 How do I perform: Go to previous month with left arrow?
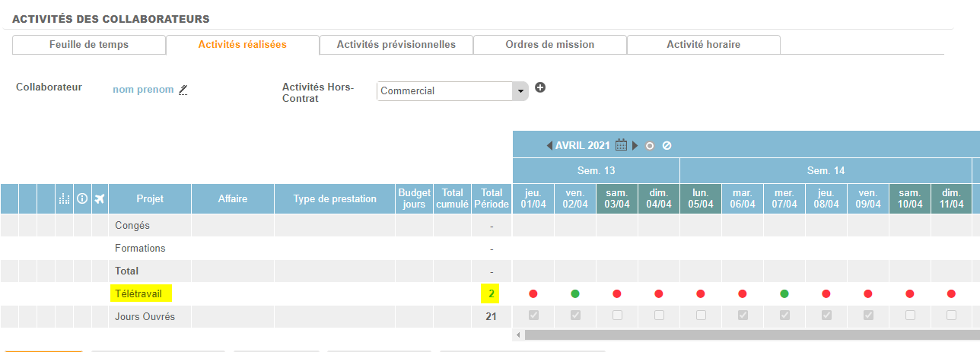click(549, 145)
